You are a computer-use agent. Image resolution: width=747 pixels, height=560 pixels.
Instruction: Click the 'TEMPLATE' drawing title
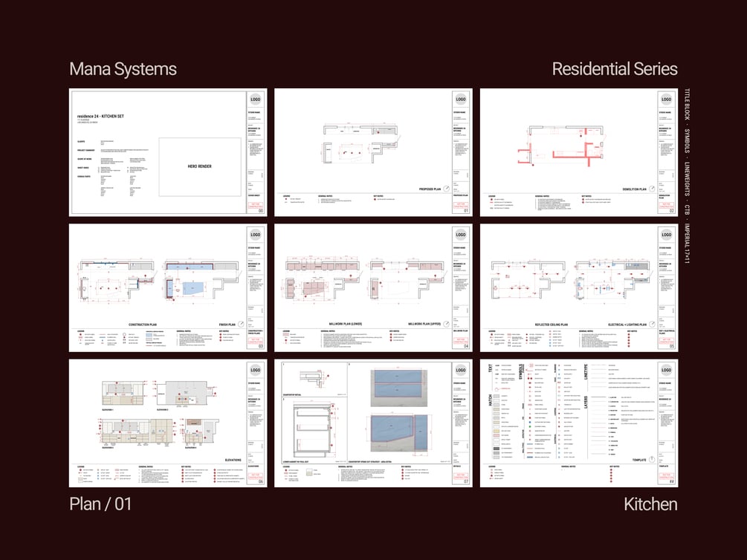[639, 460]
